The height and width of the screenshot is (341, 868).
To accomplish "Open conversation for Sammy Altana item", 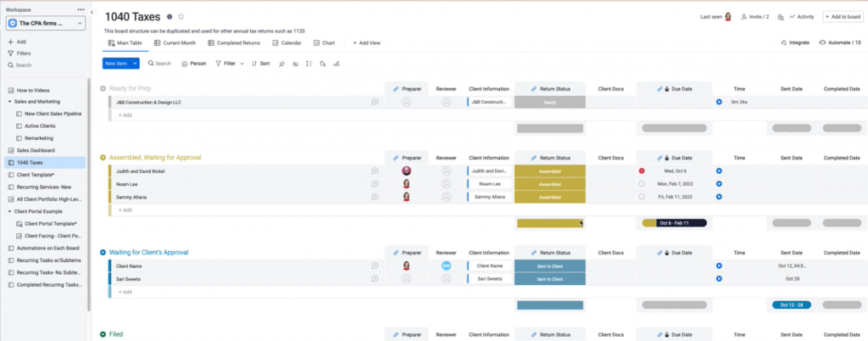I will click(375, 197).
